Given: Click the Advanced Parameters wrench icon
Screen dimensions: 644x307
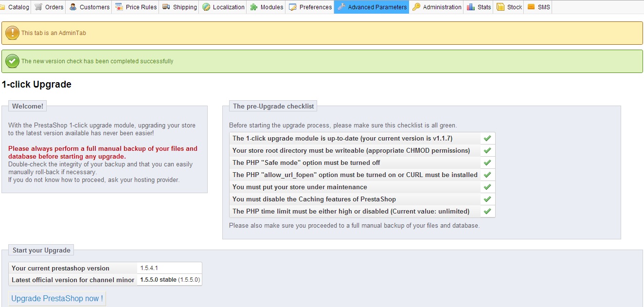Looking at the screenshot, I should 341,7.
